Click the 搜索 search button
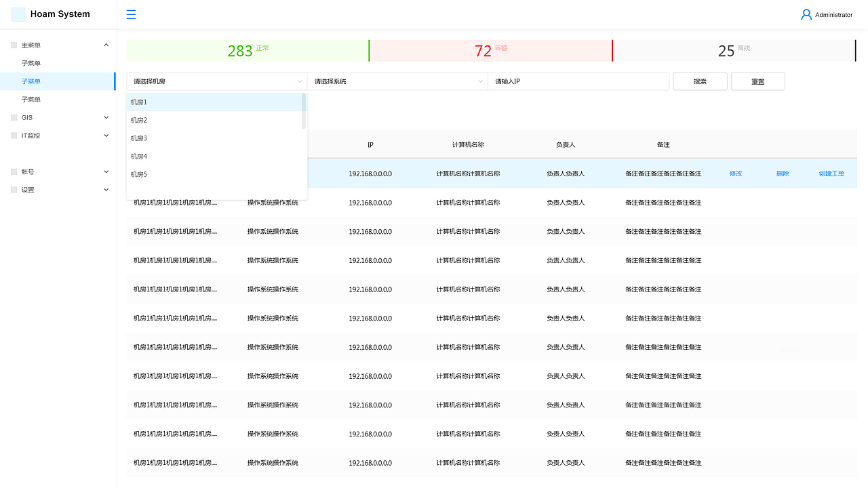This screenshot has height=488, width=868. coord(700,81)
